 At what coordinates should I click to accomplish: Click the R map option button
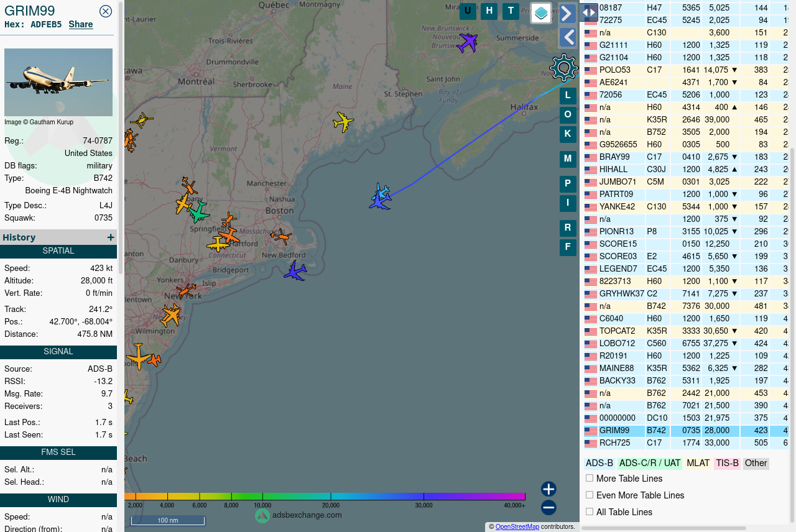coord(568,228)
